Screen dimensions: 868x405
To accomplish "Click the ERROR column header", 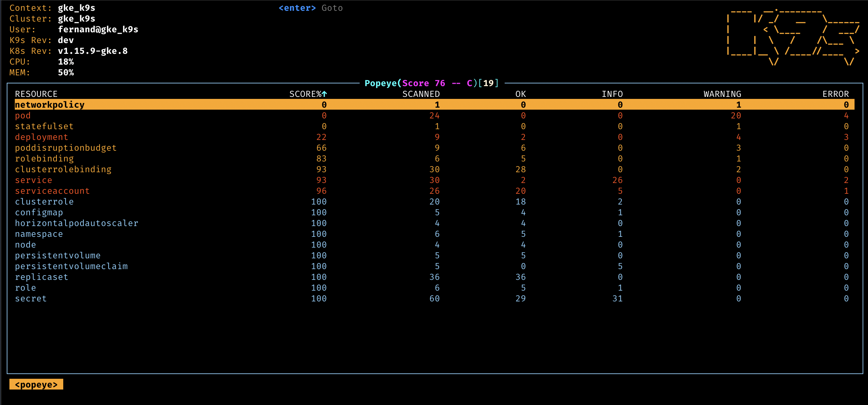I will [x=835, y=94].
